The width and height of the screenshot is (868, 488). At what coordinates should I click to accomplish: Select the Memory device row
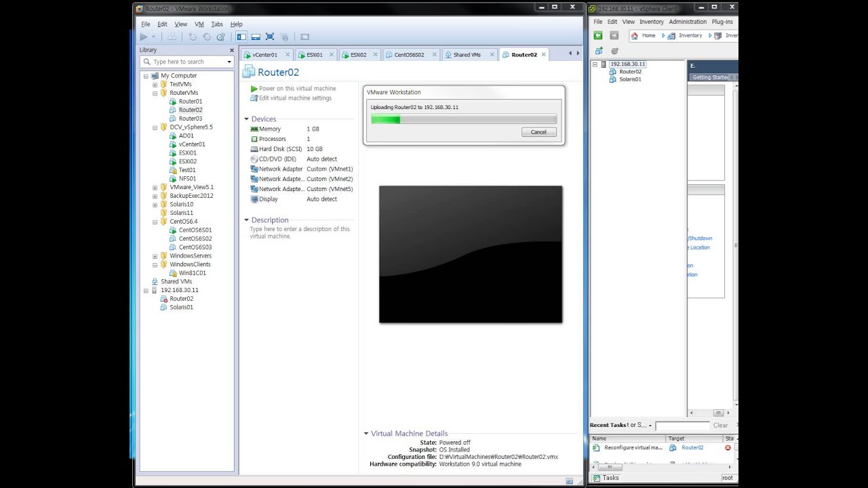(302, 129)
